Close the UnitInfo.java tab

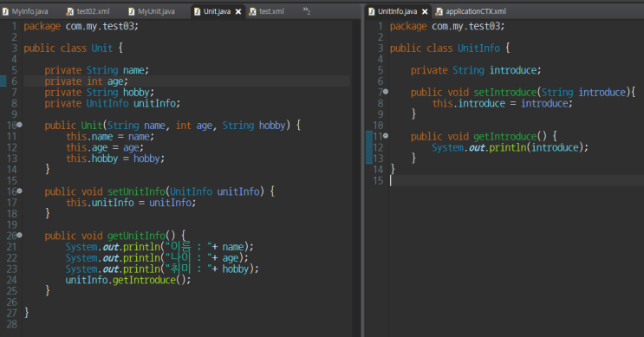(425, 12)
